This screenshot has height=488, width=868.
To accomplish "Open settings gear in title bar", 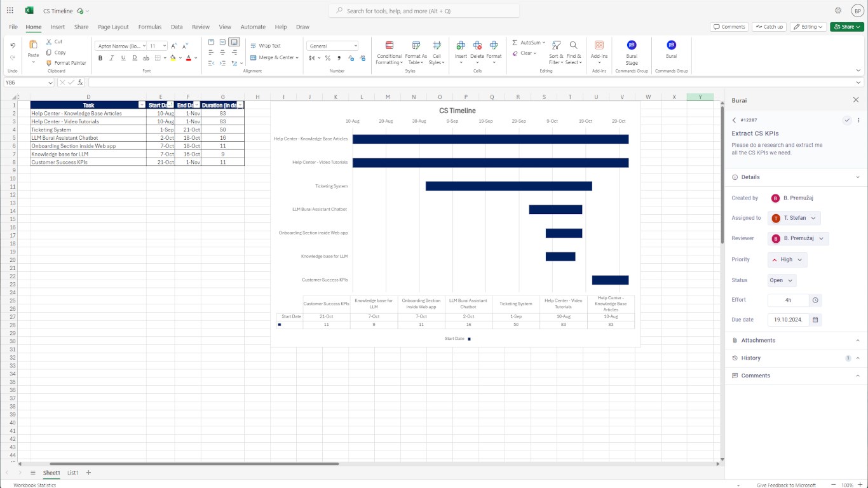I will pyautogui.click(x=838, y=11).
